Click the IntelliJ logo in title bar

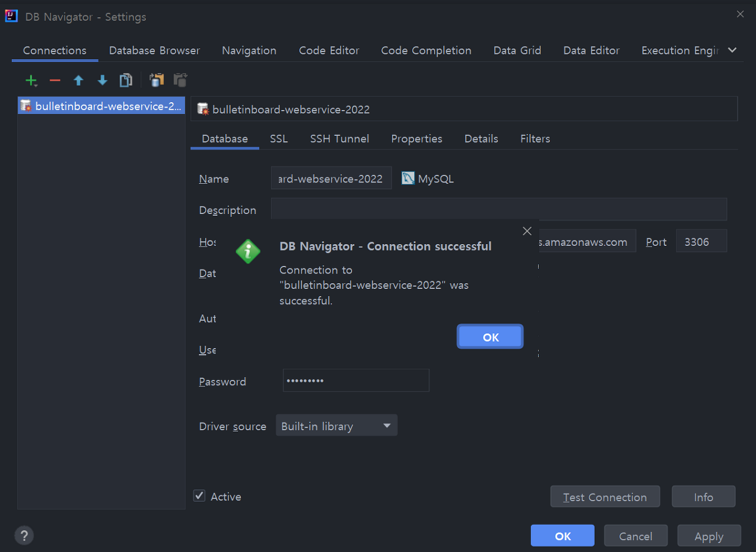click(x=11, y=16)
